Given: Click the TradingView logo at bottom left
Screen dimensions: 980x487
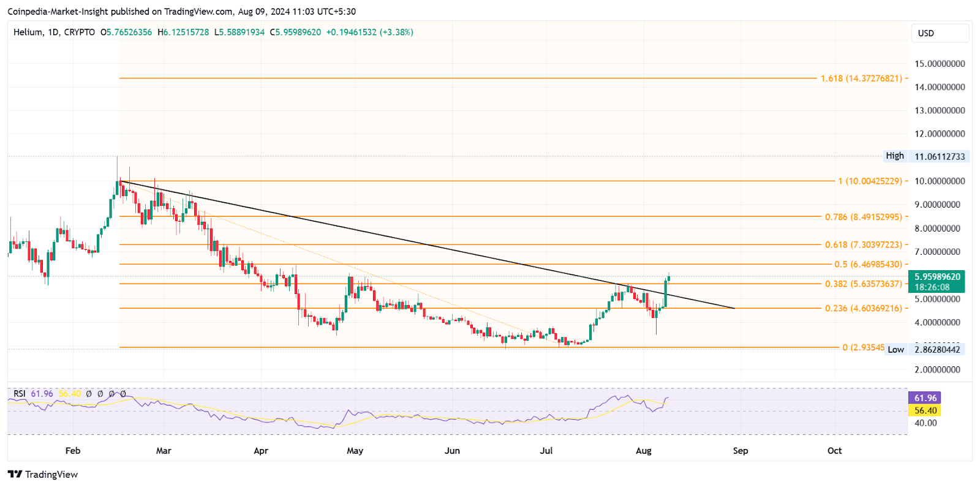Looking at the screenshot, I should 43,474.
